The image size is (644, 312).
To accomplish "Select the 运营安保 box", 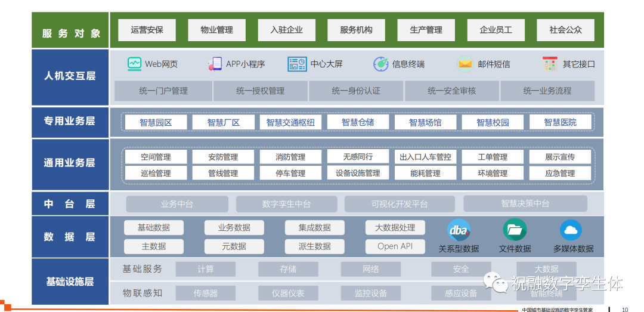I will (x=147, y=30).
